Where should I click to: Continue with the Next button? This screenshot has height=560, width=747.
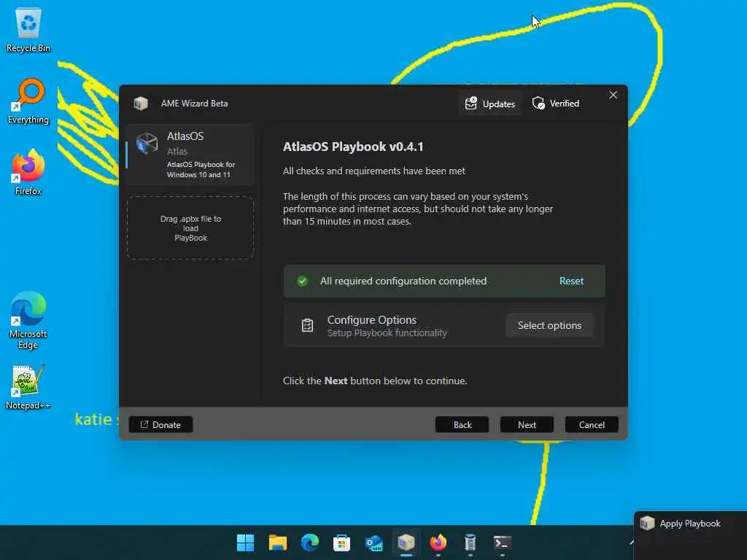click(x=527, y=425)
